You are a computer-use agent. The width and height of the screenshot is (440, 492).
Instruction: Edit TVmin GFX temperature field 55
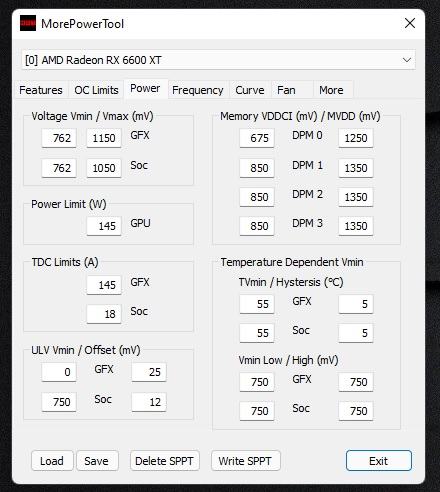click(x=257, y=304)
